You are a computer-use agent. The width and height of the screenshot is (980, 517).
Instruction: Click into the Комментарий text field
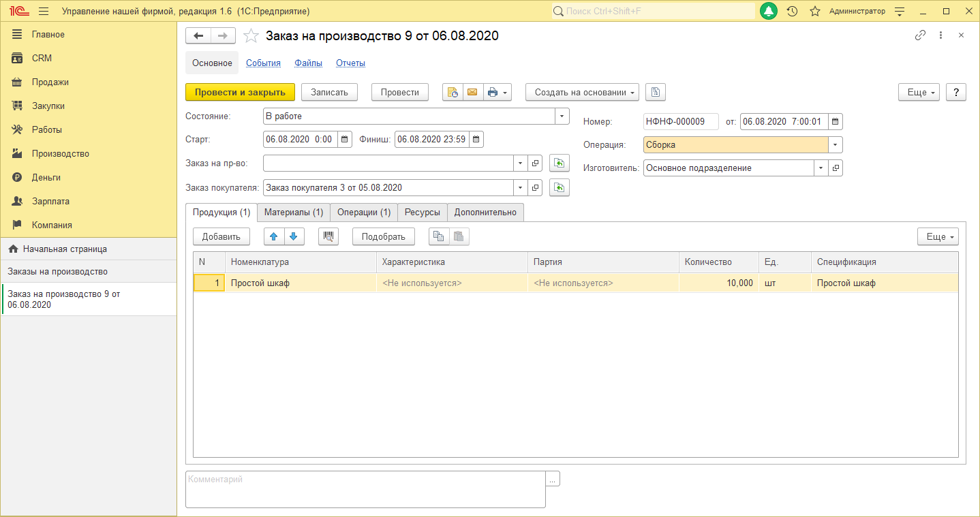(365, 489)
